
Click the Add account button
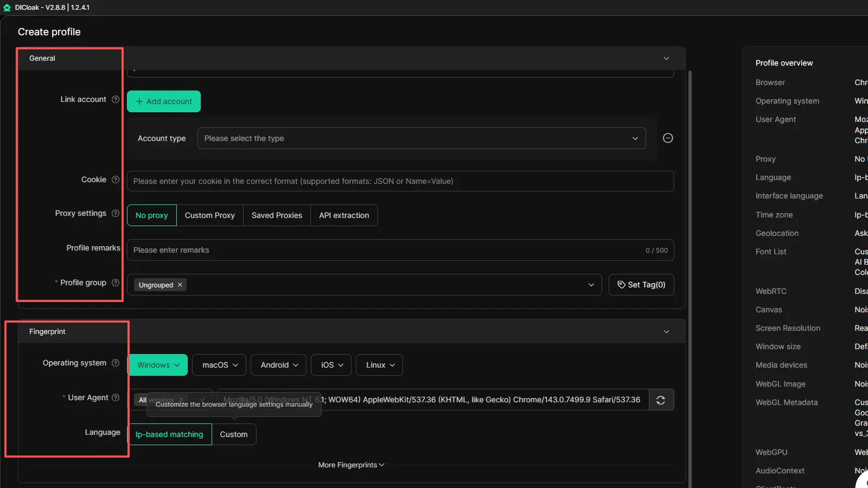pos(164,101)
